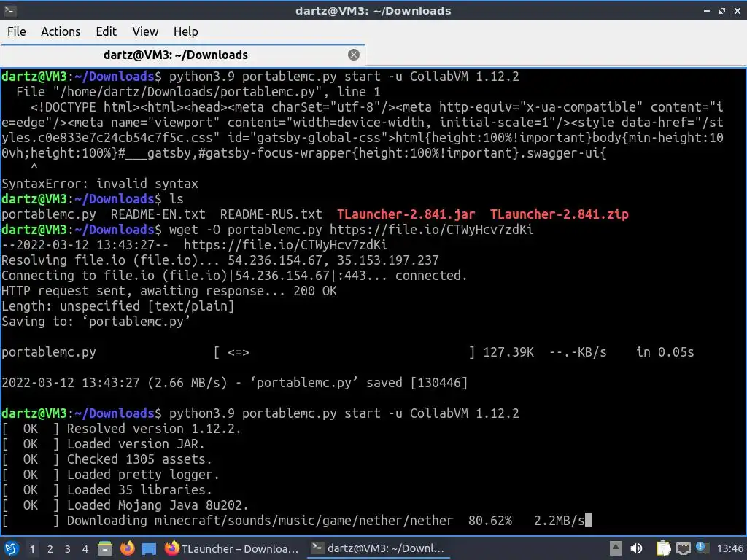Viewport: 747px width, 560px height.
Task: Open the update notifier tray icon
Action: pyautogui.click(x=701, y=548)
